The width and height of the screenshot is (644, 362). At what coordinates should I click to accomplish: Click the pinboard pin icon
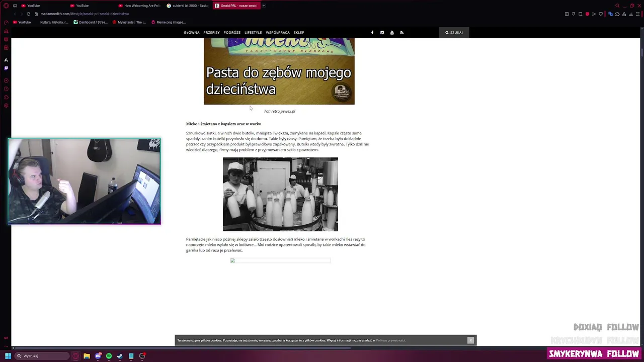click(574, 14)
